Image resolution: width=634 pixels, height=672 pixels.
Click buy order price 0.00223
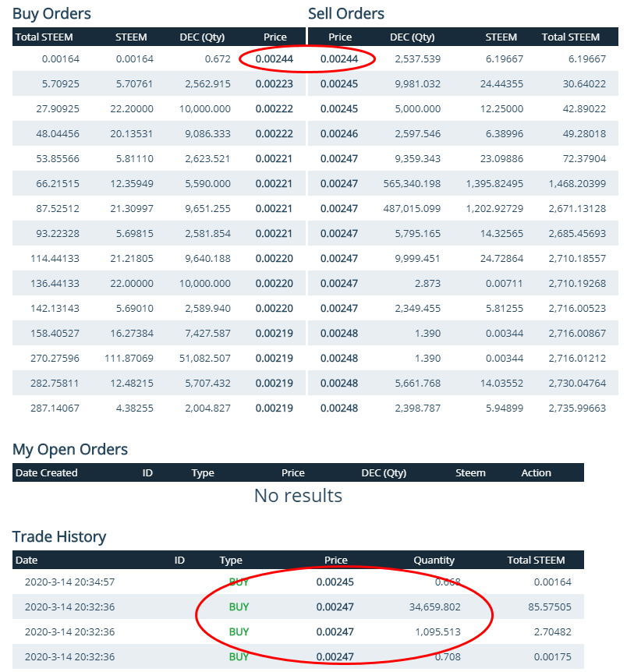tap(274, 83)
